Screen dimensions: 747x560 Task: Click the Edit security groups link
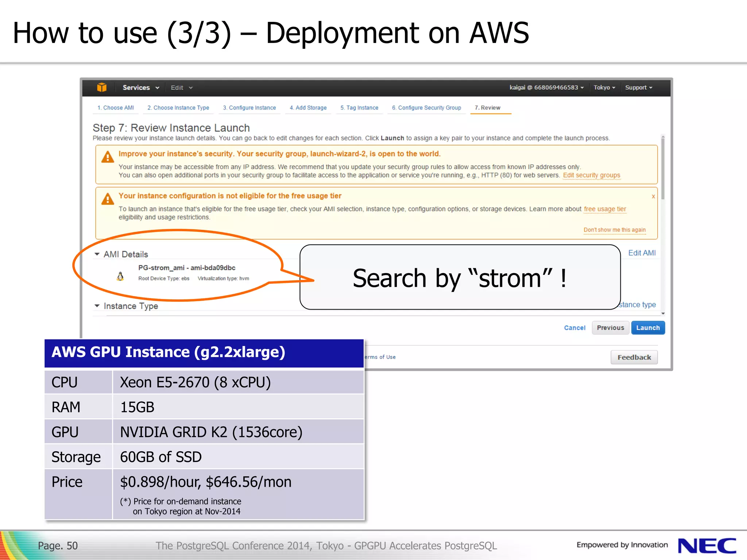[591, 175]
